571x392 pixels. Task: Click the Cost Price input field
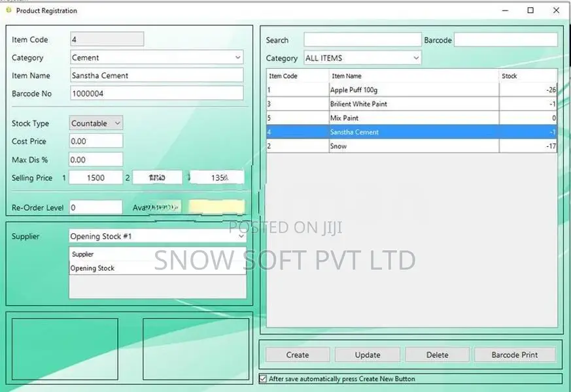point(96,141)
